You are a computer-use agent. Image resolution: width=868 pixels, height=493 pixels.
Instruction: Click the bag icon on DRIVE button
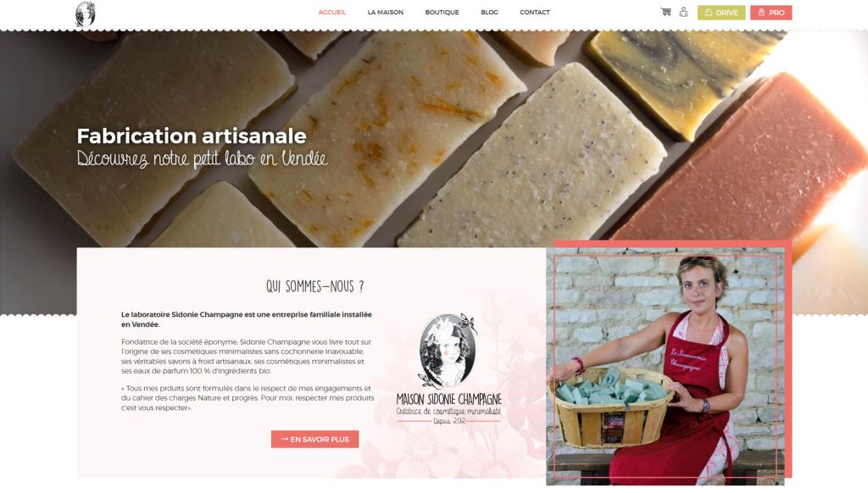coord(709,12)
